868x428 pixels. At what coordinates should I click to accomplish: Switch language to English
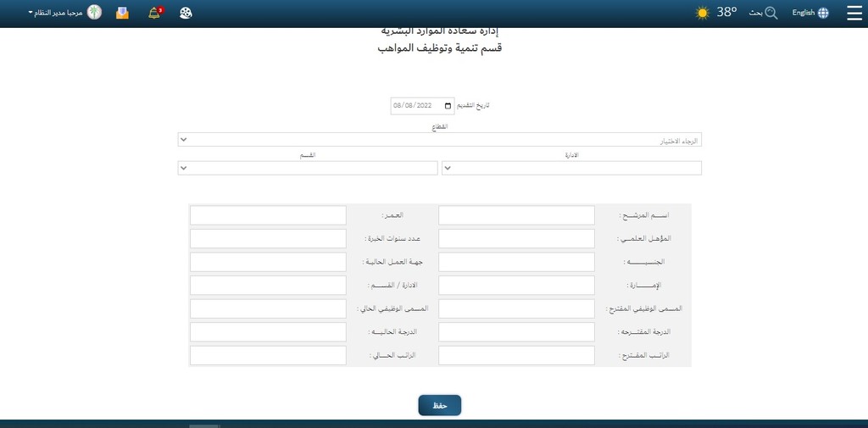coord(804,13)
